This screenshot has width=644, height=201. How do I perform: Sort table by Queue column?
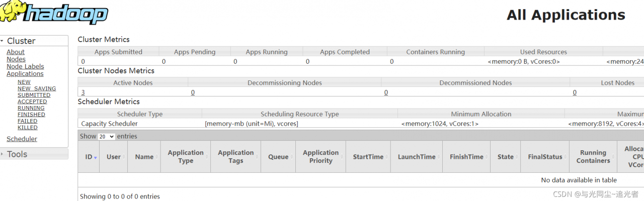click(278, 157)
